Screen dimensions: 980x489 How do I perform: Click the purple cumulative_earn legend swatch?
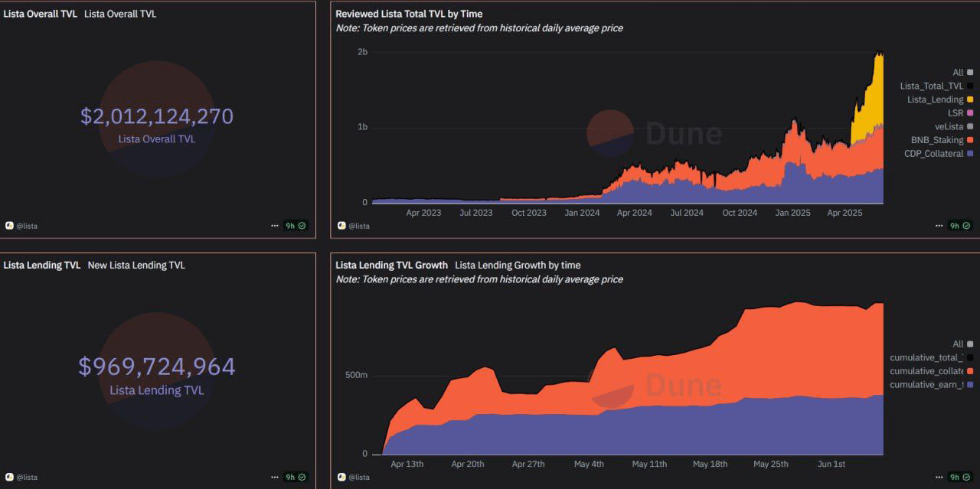coord(970,384)
